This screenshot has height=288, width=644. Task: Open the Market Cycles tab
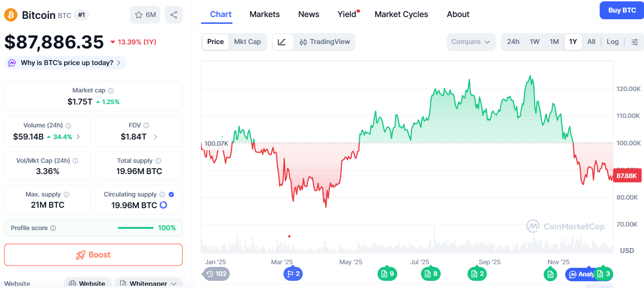[x=401, y=14]
